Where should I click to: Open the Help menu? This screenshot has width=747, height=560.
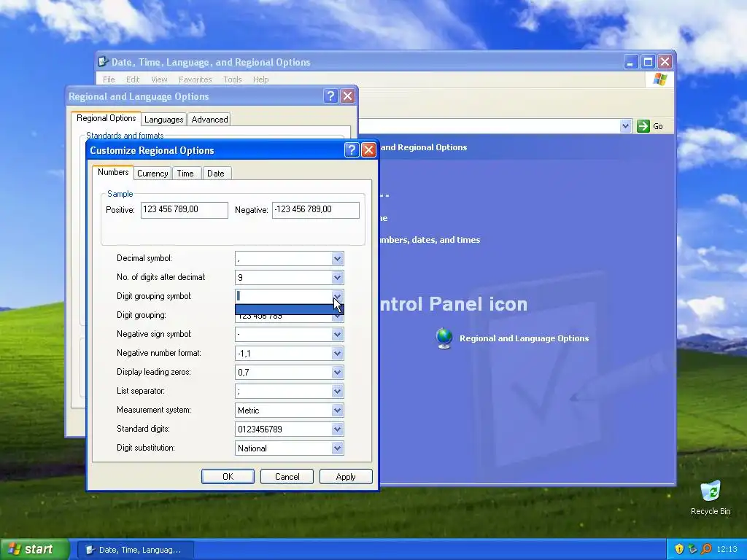click(260, 79)
